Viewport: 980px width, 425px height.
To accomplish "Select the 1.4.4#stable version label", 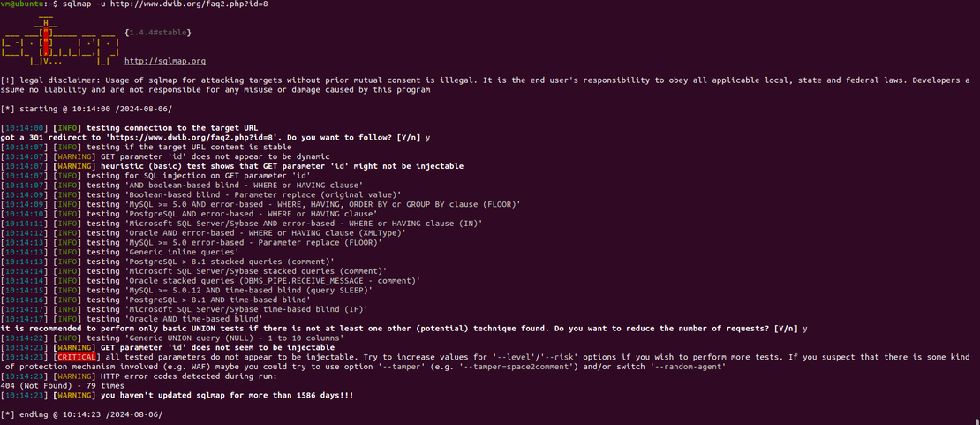I will coord(158,32).
